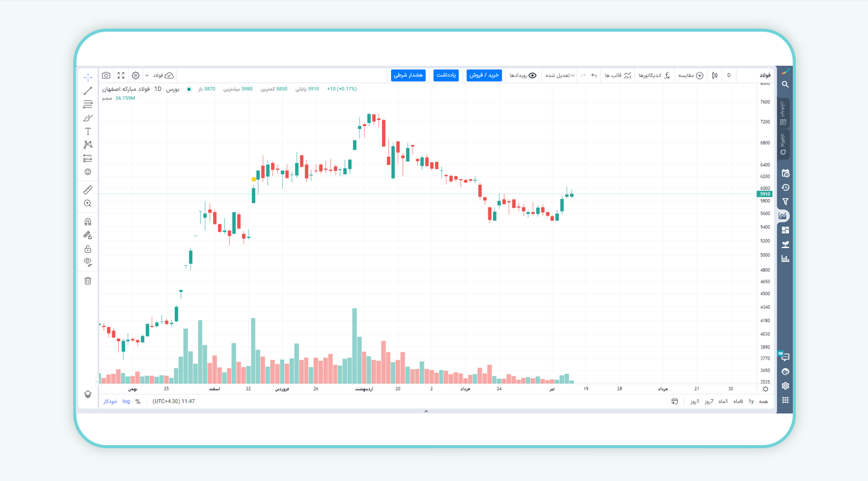Click the هشدار شرطی alert button

pos(408,75)
